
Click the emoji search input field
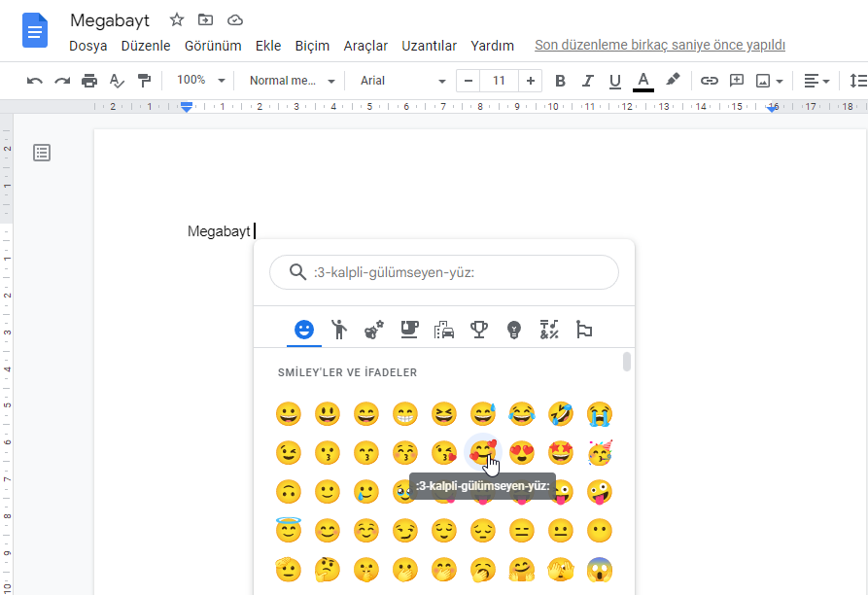pos(457,272)
